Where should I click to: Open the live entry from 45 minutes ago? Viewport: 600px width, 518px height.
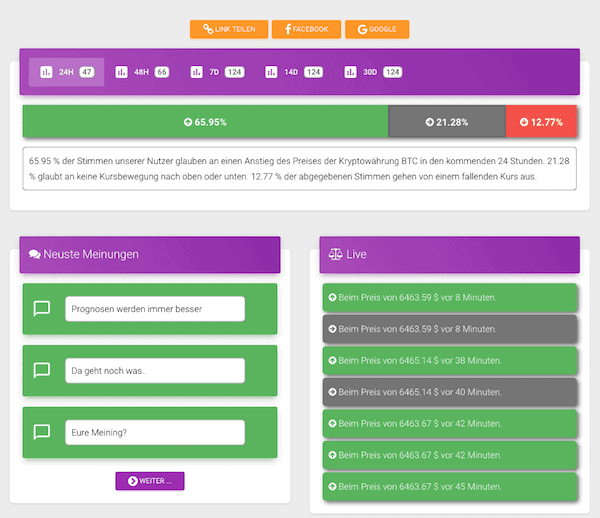(450, 487)
